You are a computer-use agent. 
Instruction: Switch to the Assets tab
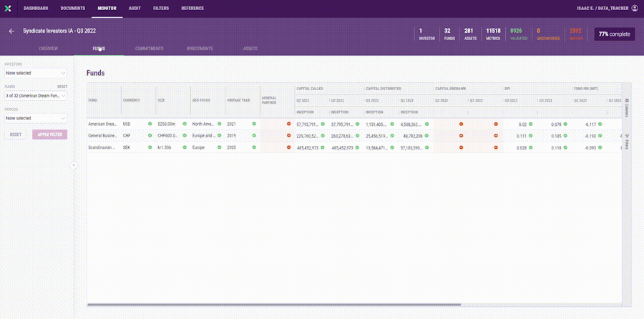pyautogui.click(x=250, y=49)
